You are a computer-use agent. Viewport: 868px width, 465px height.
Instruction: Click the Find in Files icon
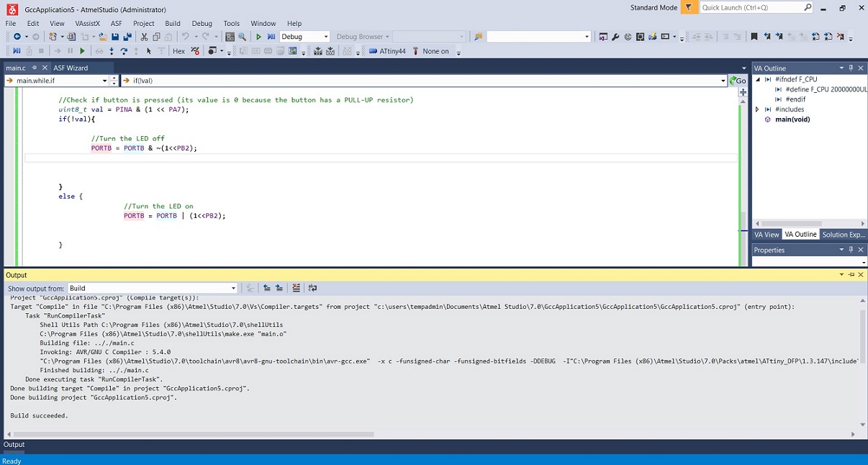point(478,37)
